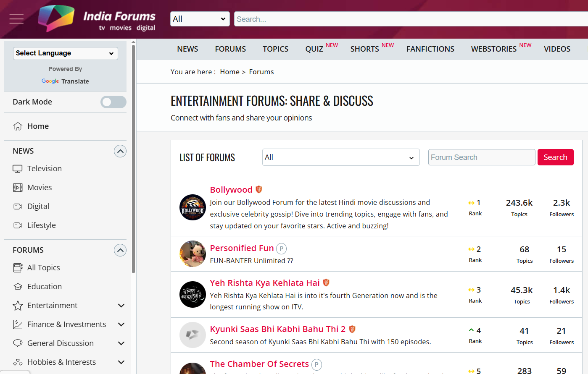Open the WEBSTORIES navigation tab

494,49
